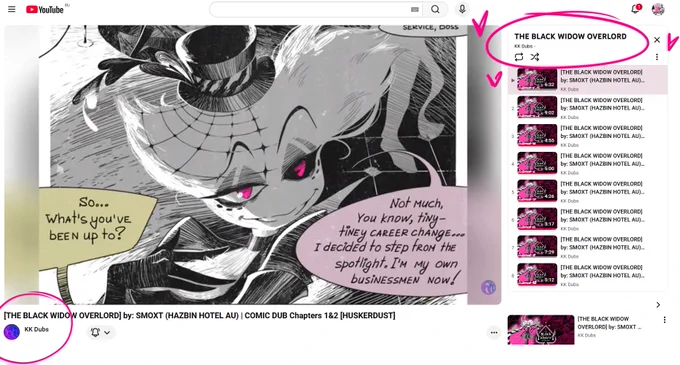
Task: Play playlist video 3 lasting 4:55
Action: pyautogui.click(x=588, y=136)
